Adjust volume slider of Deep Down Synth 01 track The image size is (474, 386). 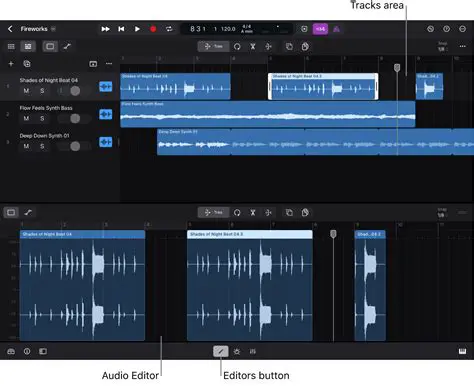pos(74,146)
